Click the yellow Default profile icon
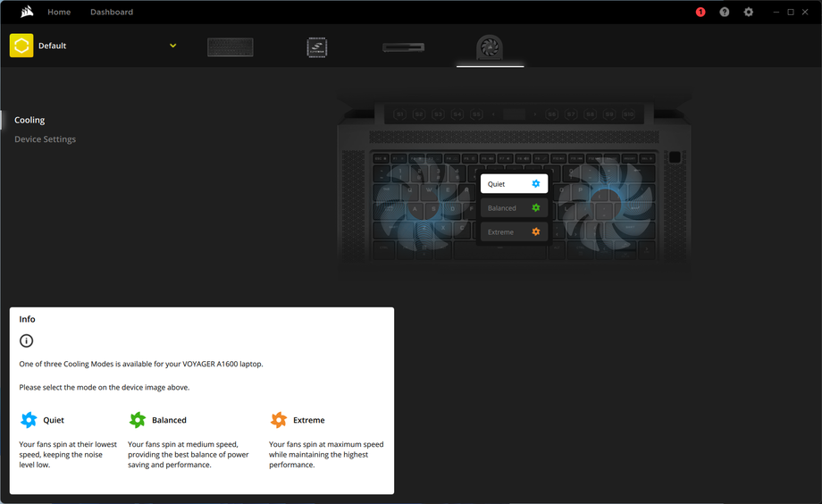This screenshot has width=822, height=504. 21,46
